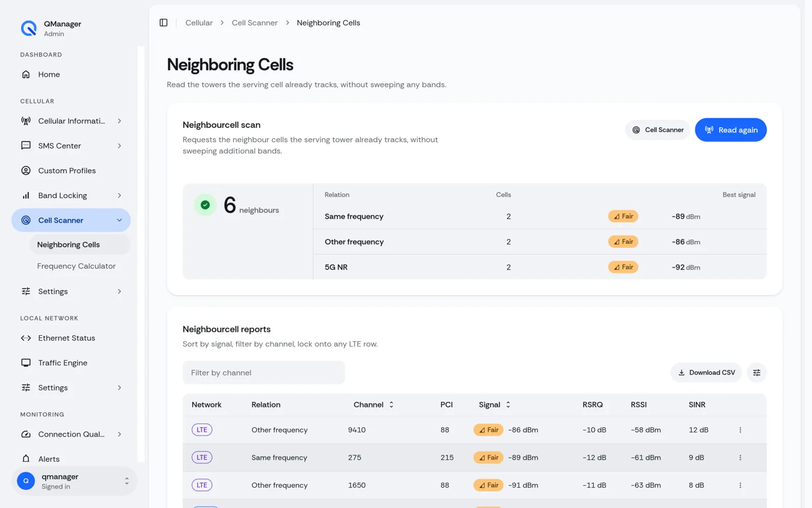Click the green scan success check icon
Viewport: 812px width, 508px height.
click(205, 205)
